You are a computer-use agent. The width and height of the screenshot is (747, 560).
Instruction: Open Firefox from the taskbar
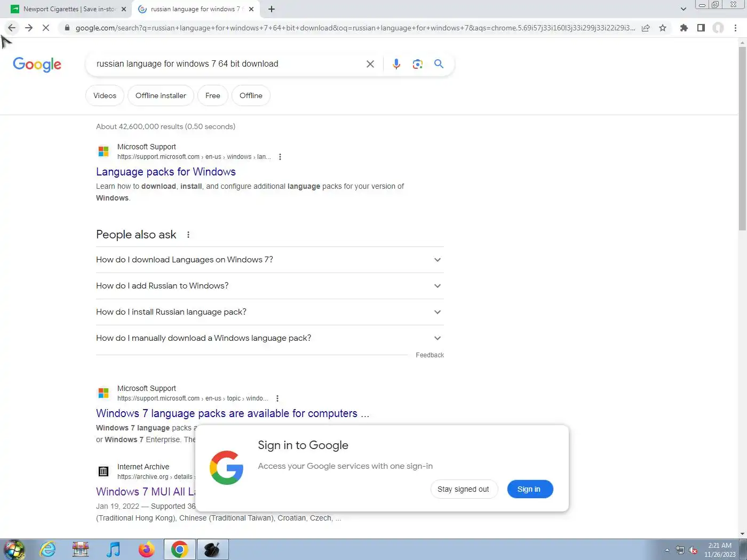coord(146,549)
